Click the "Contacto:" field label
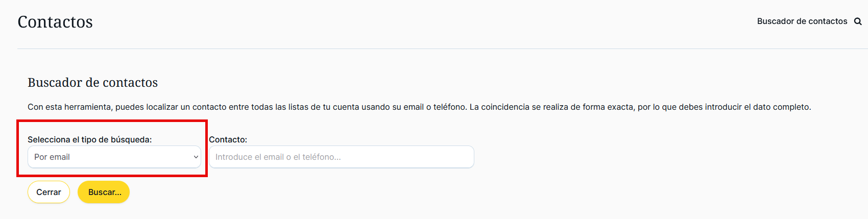The width and height of the screenshot is (868, 219). point(228,139)
